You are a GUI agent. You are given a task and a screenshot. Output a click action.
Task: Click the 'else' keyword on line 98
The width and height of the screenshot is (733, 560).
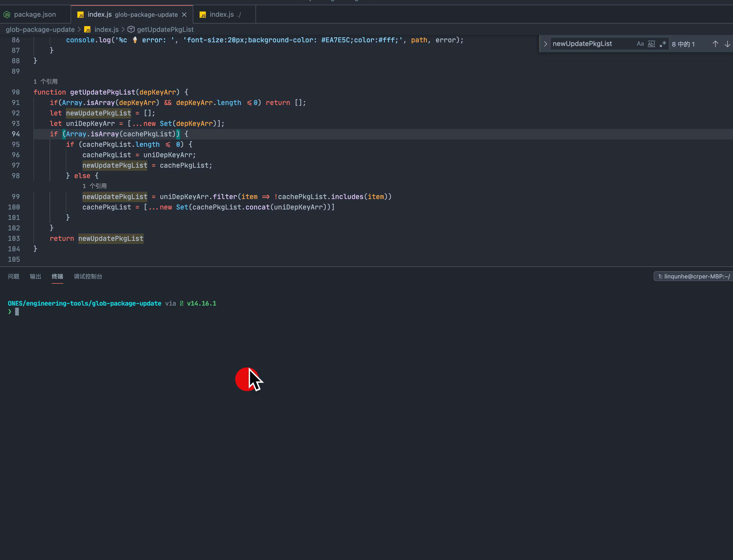coord(82,176)
